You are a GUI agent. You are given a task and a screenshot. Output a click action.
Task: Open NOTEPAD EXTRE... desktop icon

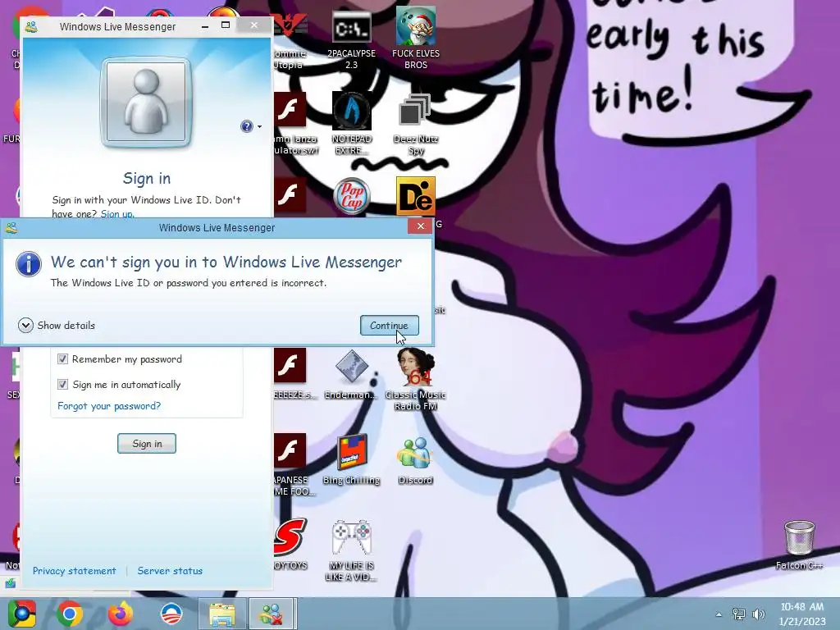coord(351,123)
